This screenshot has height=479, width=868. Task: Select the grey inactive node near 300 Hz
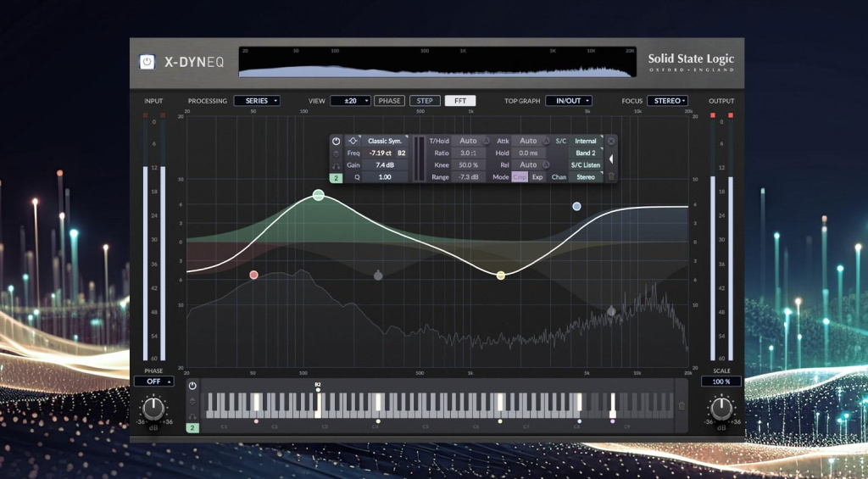378,276
